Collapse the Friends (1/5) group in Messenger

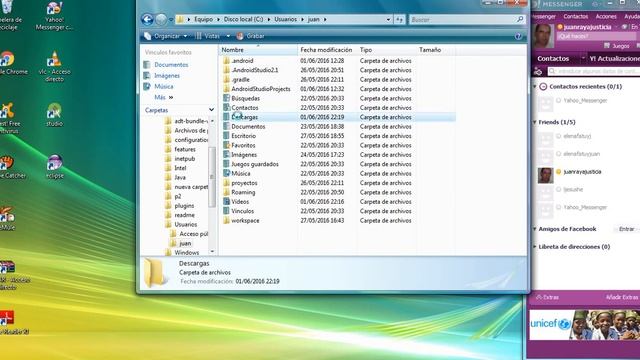pyautogui.click(x=535, y=122)
